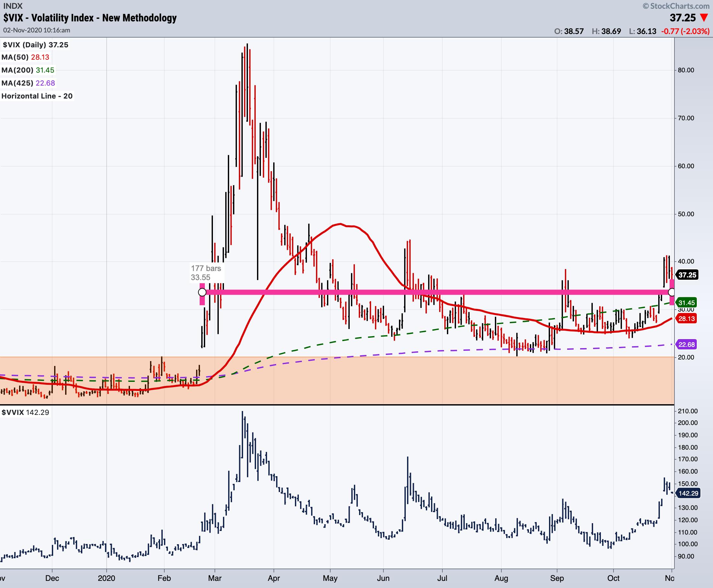Click the purple 22.68 MA(425) price tag
713x588 pixels.
pos(686,345)
